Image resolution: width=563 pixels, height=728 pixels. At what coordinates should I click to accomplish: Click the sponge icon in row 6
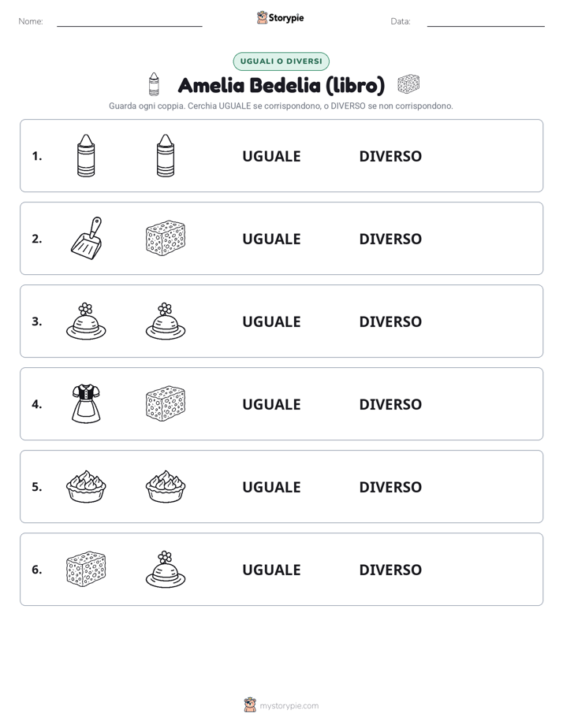[x=86, y=569]
